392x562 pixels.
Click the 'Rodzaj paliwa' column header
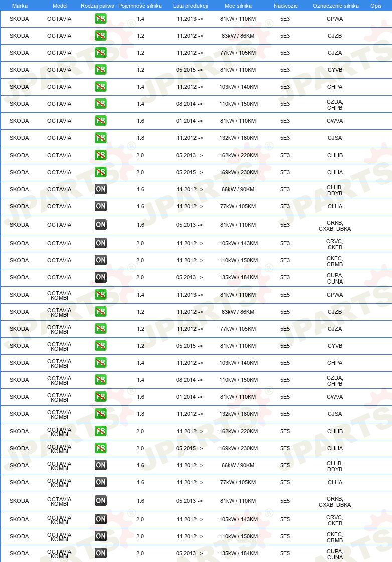pos(97,6)
